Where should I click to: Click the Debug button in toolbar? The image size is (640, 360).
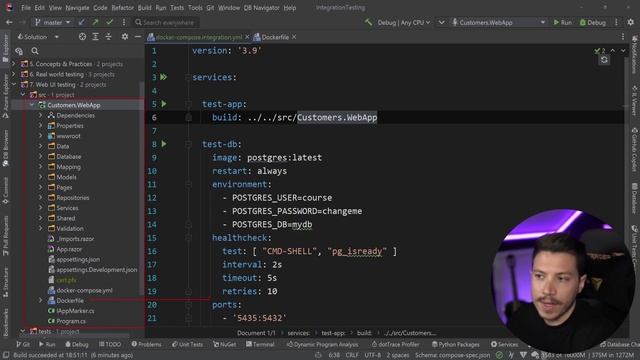[593, 22]
